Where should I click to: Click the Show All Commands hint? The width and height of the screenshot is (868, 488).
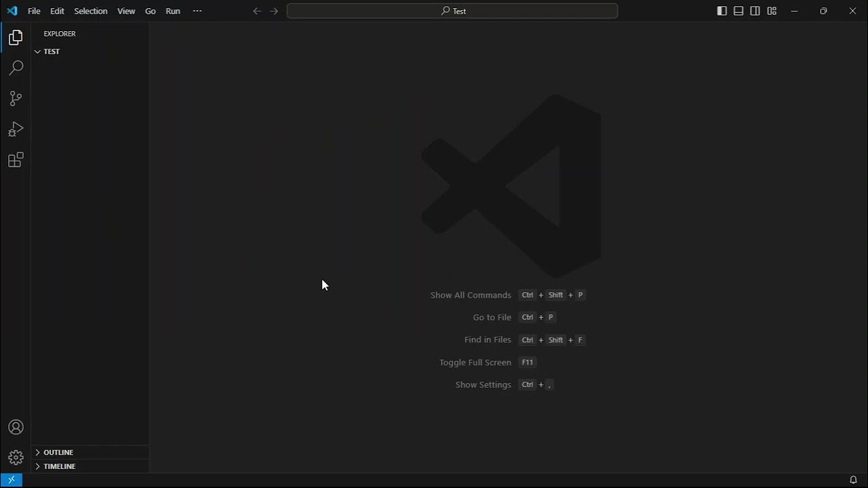click(471, 295)
